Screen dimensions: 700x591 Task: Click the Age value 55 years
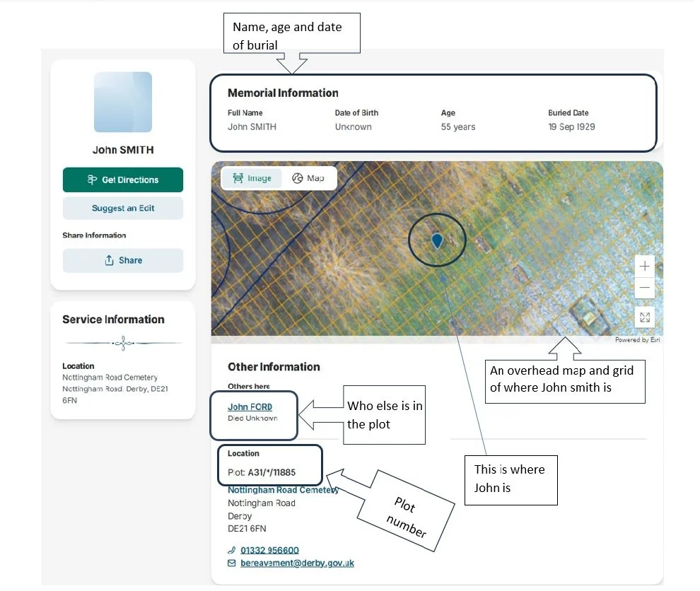tap(458, 127)
